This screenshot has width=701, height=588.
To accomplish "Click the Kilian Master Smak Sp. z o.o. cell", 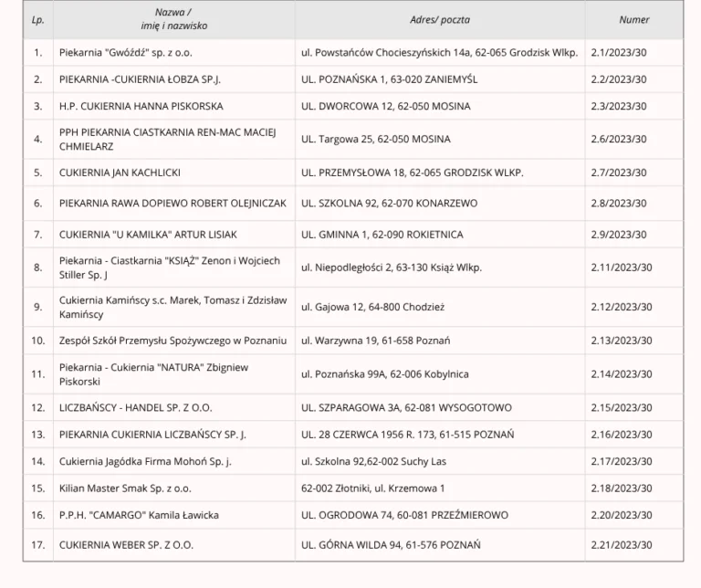I will click(125, 488).
